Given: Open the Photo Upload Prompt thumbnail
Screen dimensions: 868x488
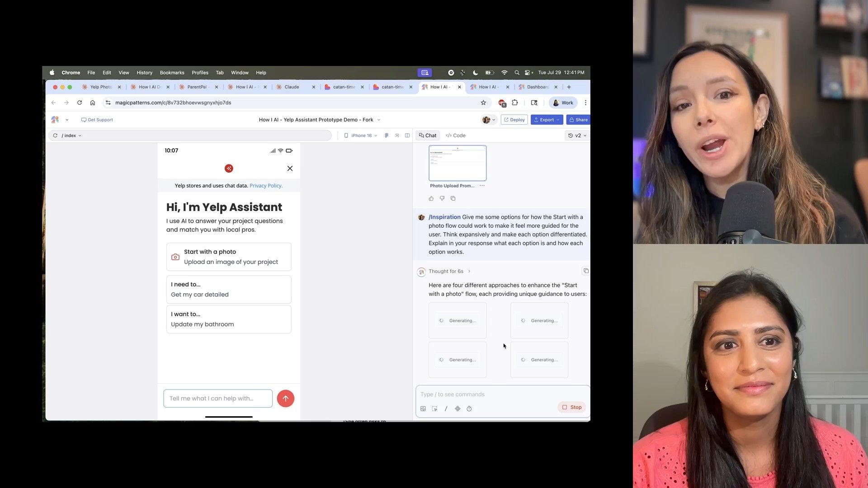Looking at the screenshot, I should coord(458,163).
